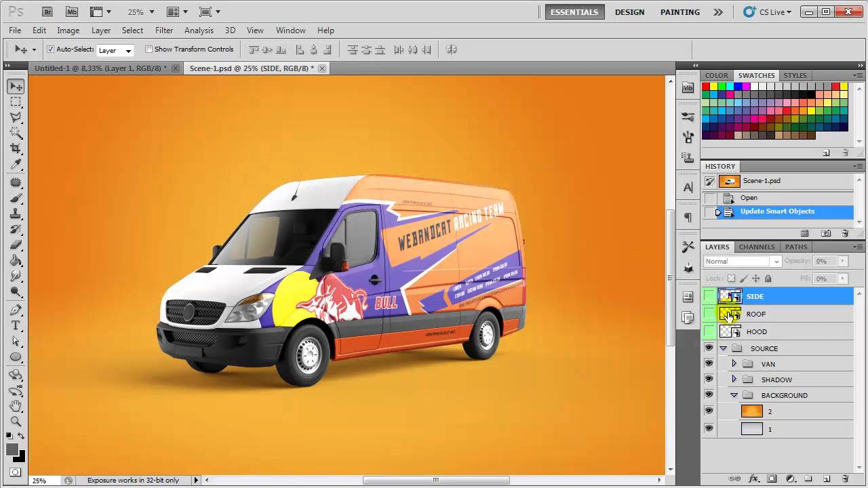Screen dimensions: 868x488
Task: Select the Rectangular Marquee tool
Action: click(16, 102)
